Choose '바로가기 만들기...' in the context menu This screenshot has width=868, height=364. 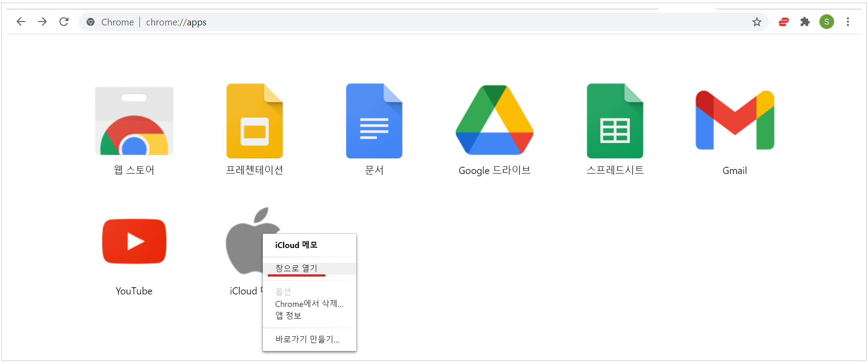310,339
